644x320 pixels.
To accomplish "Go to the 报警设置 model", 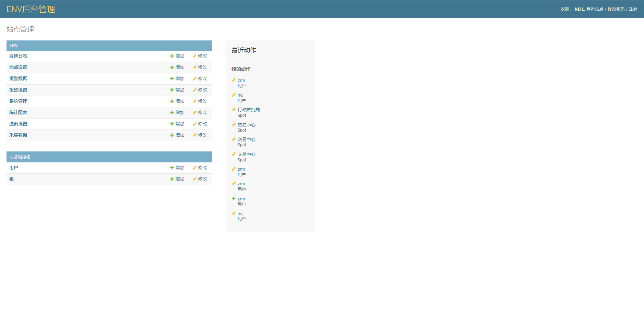I will pos(18,90).
